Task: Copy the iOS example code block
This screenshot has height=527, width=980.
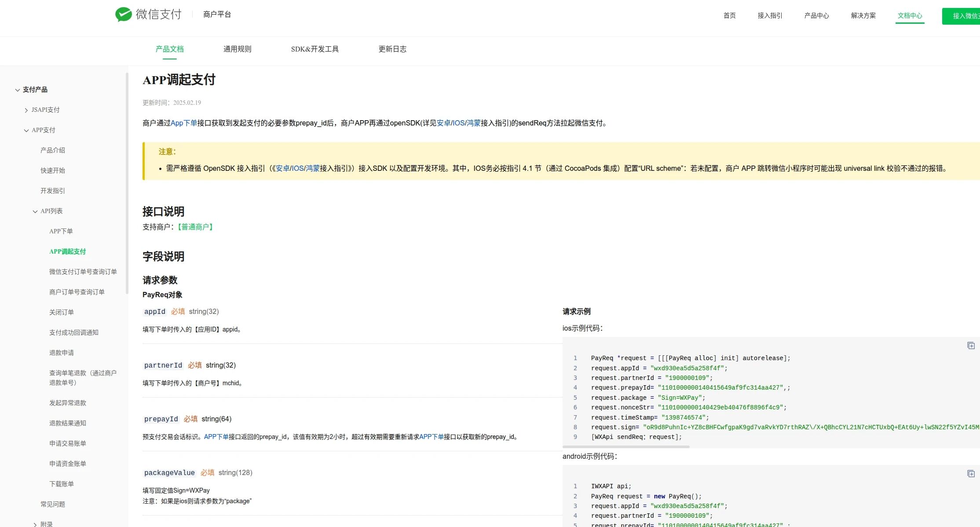Action: 971,346
